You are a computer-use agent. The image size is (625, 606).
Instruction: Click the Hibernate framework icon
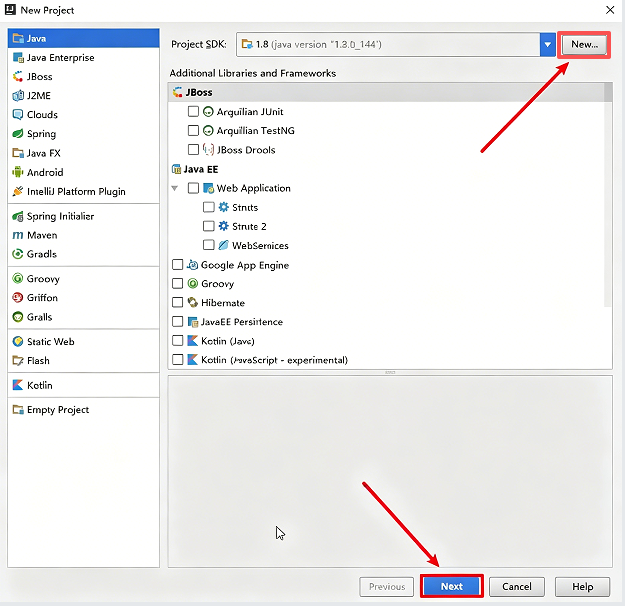193,303
